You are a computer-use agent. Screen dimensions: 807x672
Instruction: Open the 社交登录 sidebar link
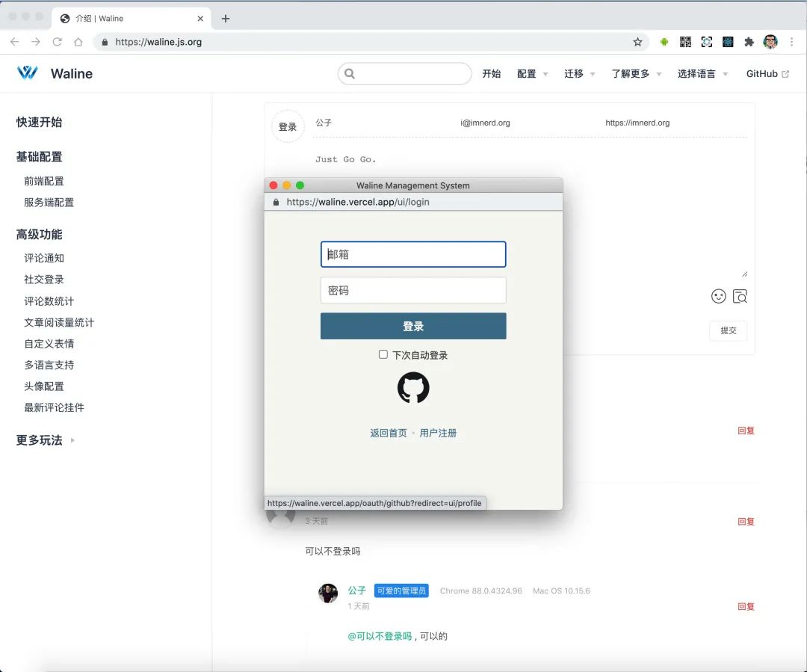(x=44, y=280)
